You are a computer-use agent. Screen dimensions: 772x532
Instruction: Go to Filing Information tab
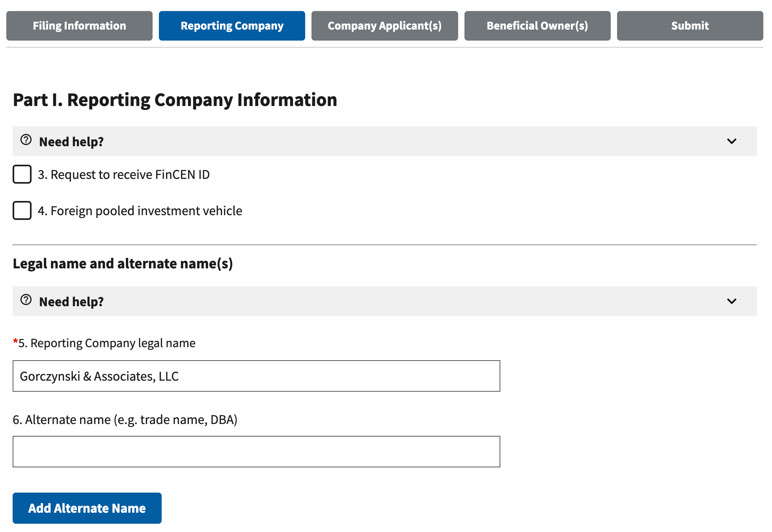pos(79,26)
